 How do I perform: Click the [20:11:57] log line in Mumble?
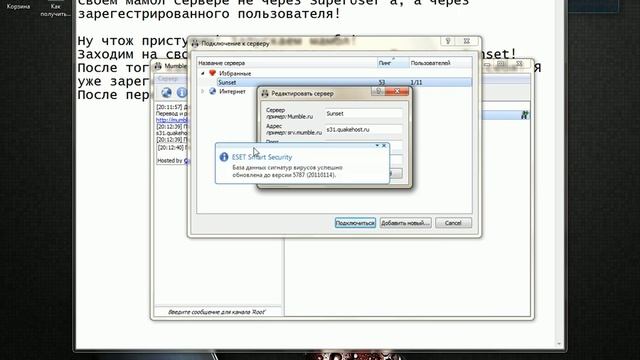tap(171, 107)
